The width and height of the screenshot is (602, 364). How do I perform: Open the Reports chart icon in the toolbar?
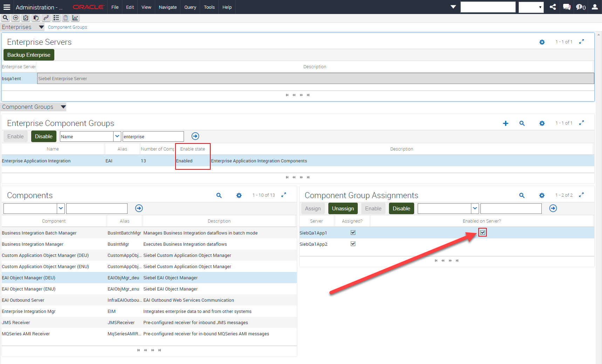coord(75,18)
